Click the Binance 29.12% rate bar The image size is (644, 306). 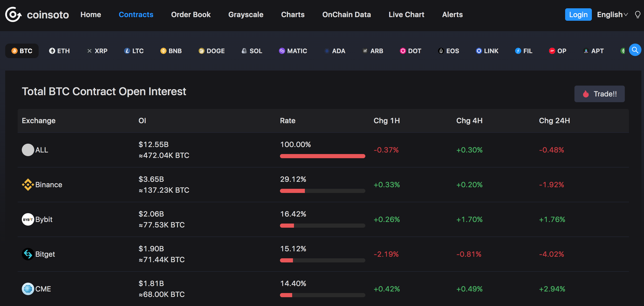(322, 191)
